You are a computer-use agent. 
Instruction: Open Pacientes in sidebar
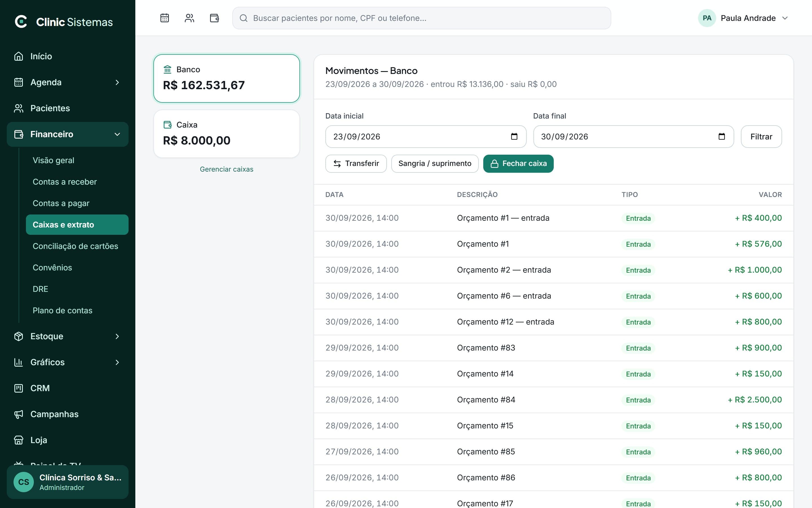tap(67, 108)
